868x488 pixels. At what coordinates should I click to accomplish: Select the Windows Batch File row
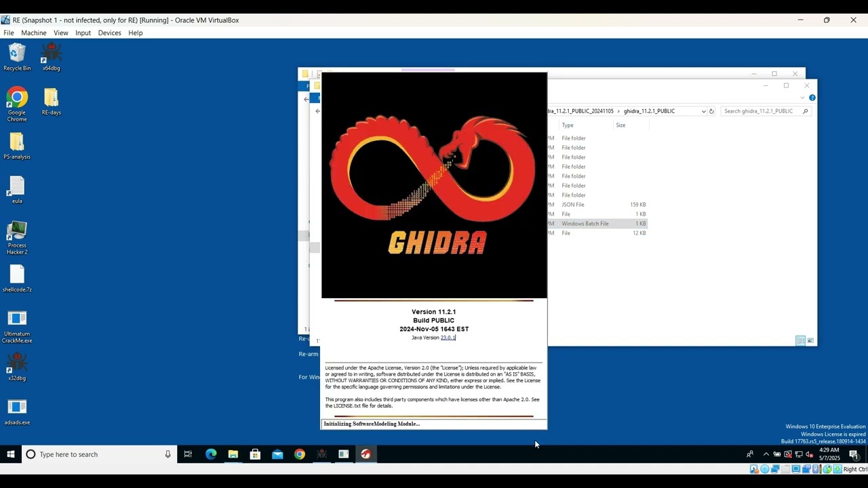(x=597, y=224)
